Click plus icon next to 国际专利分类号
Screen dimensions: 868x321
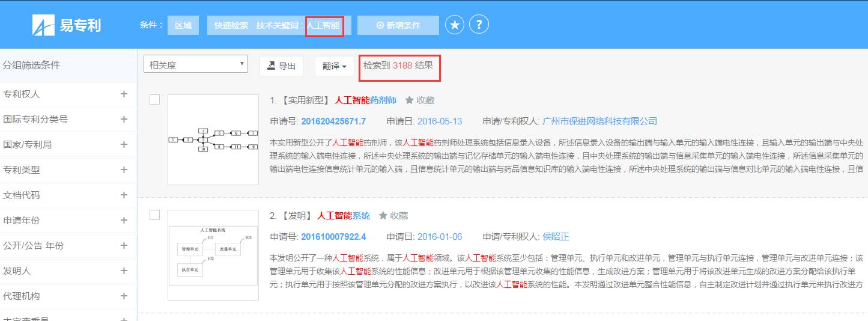(124, 120)
